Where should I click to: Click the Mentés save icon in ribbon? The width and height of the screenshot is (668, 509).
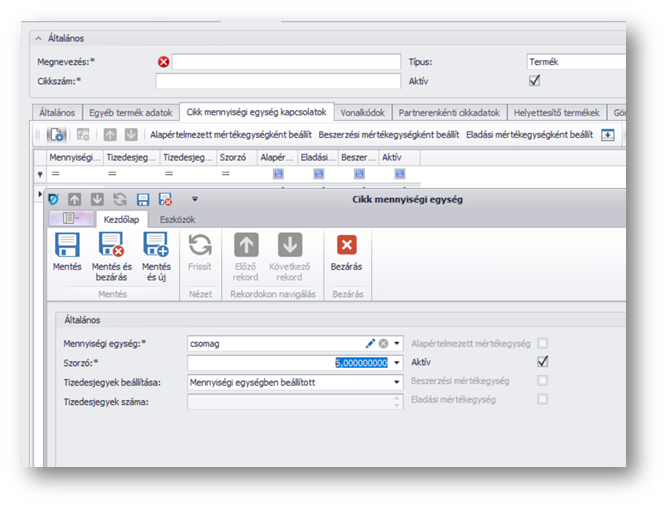click(67, 246)
